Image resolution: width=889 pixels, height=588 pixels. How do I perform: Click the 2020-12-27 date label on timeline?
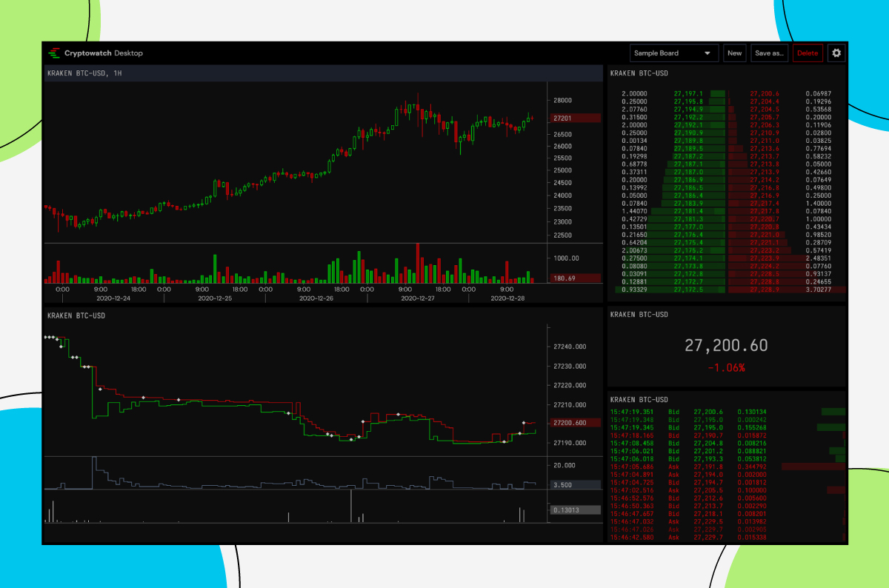[416, 298]
